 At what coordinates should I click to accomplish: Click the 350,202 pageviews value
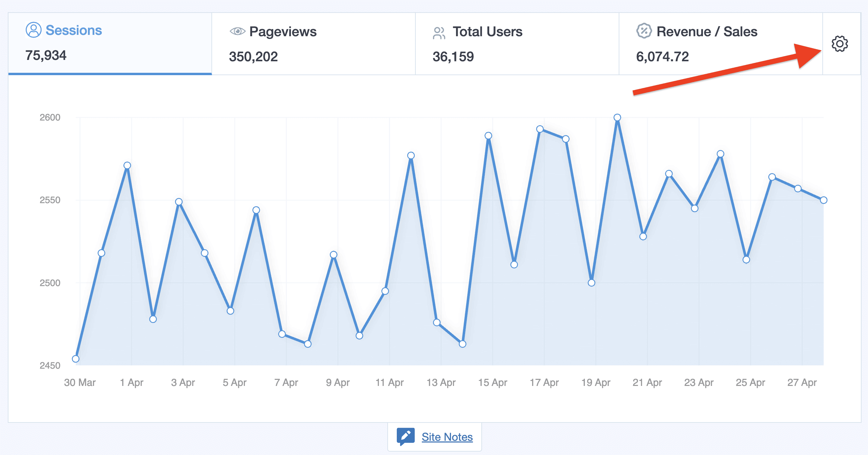pos(253,57)
